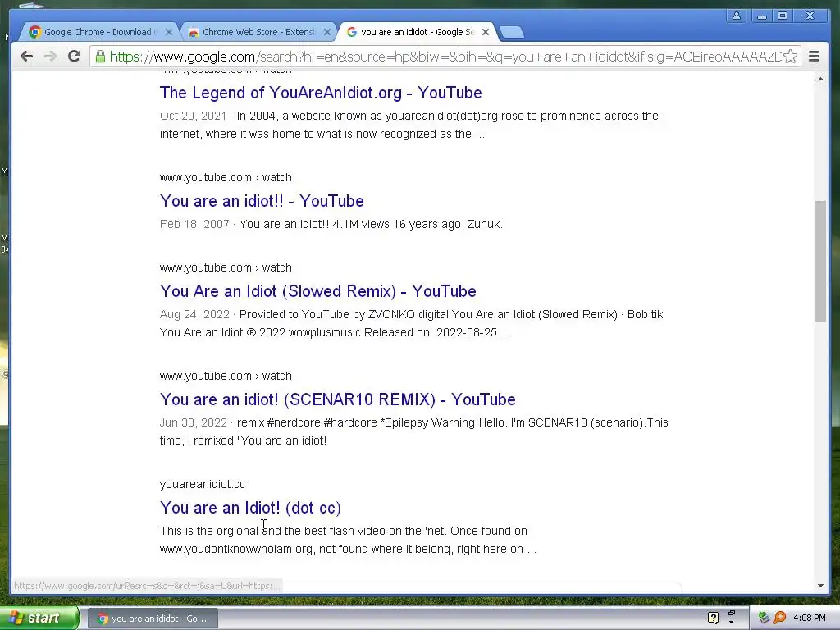
Task: Click the 'Feb 18, 2007' date text
Action: click(194, 224)
